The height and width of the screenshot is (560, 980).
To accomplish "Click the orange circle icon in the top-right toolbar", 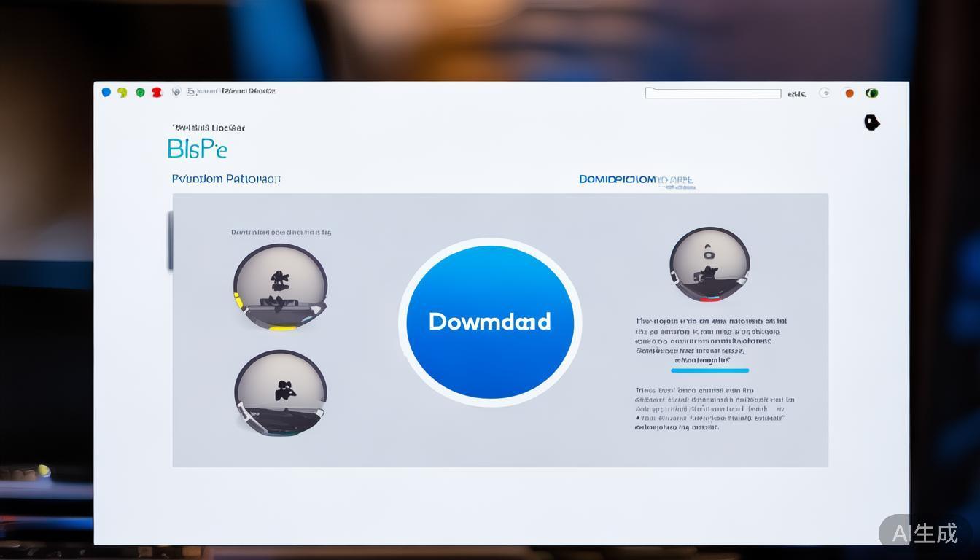I will coord(849,93).
